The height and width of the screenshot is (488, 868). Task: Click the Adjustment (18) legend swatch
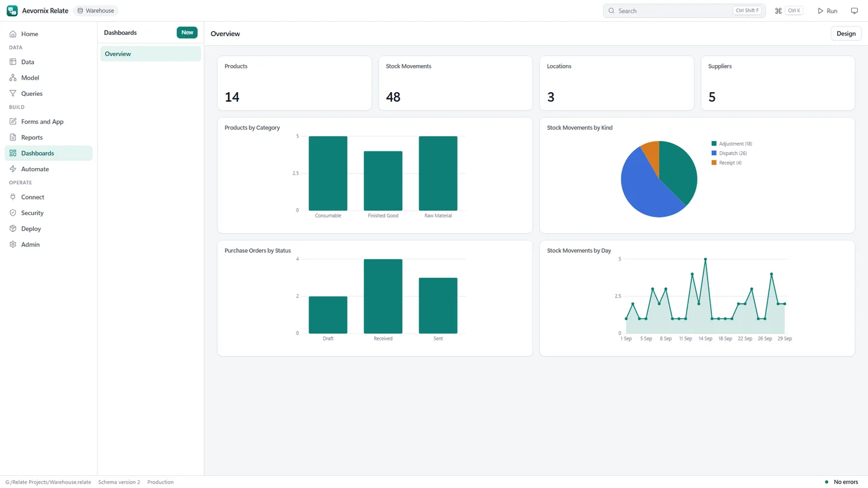tap(714, 144)
